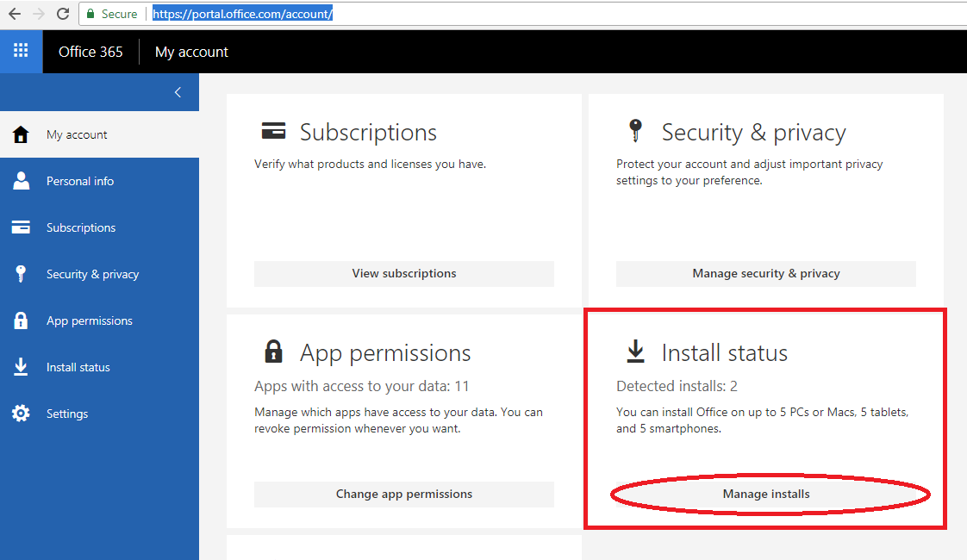Image resolution: width=967 pixels, height=560 pixels.
Task: Click the home icon next to My account
Action: (21, 134)
